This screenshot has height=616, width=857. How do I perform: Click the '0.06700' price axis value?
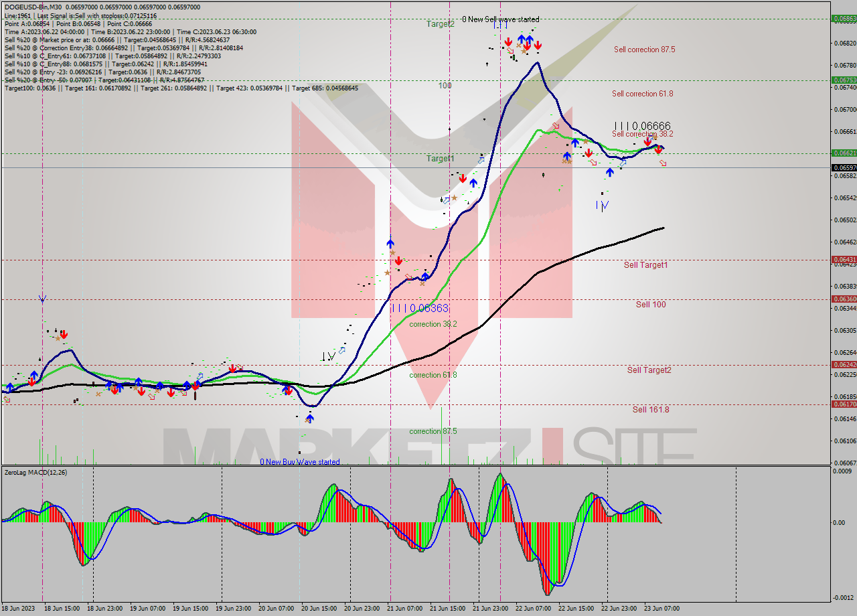(845, 109)
